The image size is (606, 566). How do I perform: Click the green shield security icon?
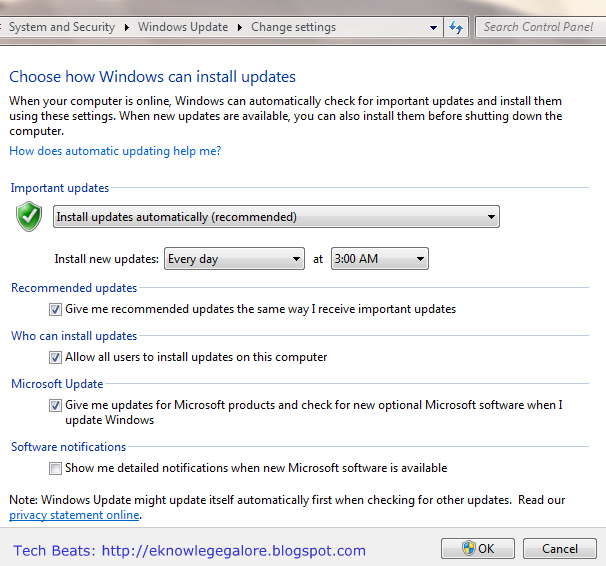(29, 216)
